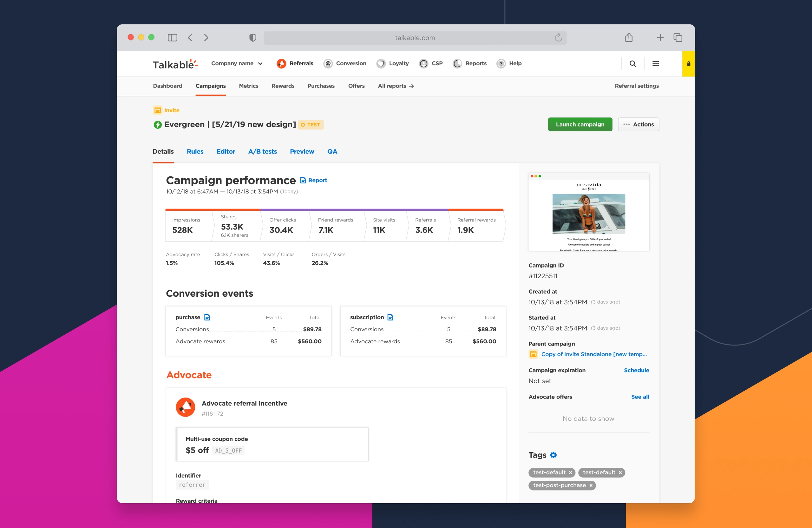
Task: Switch to the Rules tab
Action: (195, 151)
